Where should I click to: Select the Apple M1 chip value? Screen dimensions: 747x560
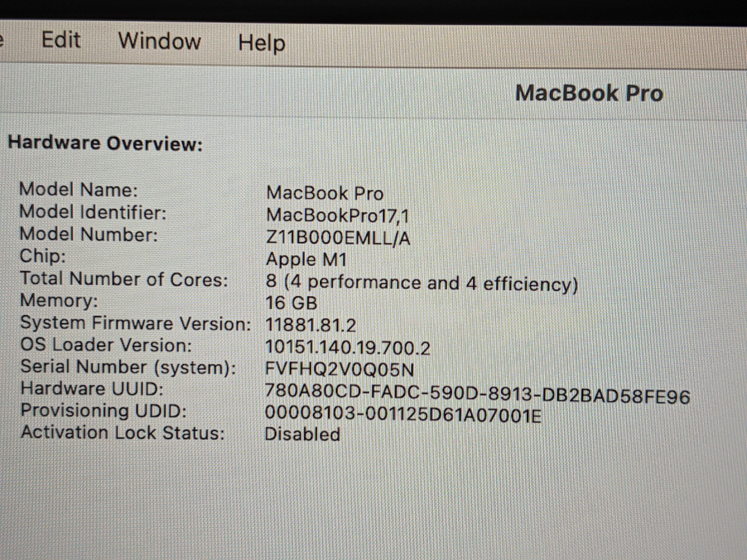click(x=306, y=259)
